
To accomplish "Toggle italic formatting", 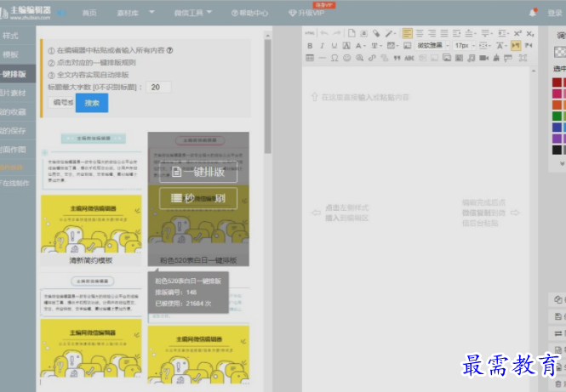I will coord(322,45).
